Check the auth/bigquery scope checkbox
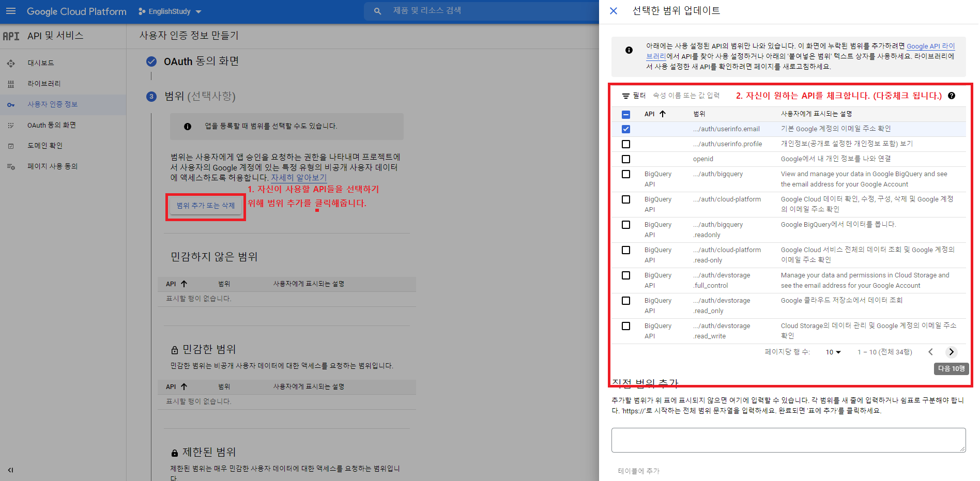The height and width of the screenshot is (481, 980). (x=626, y=174)
